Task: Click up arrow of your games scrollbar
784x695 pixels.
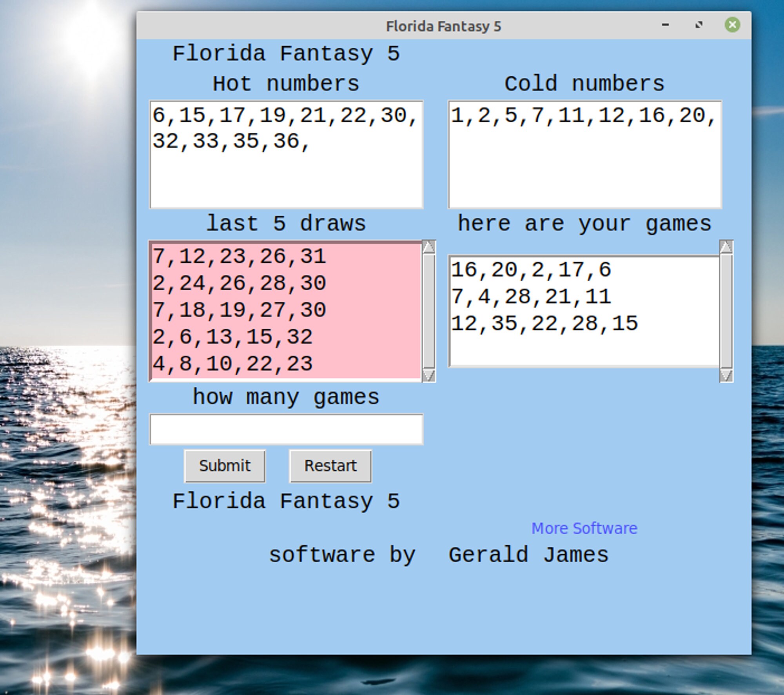Action: point(726,247)
